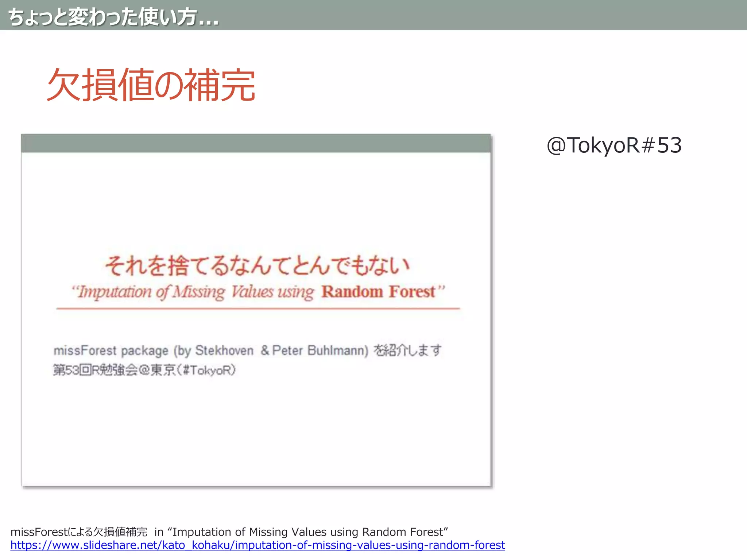
Task: Open the slideshare.net kato_kohaku hyperlink
Action: [258, 545]
